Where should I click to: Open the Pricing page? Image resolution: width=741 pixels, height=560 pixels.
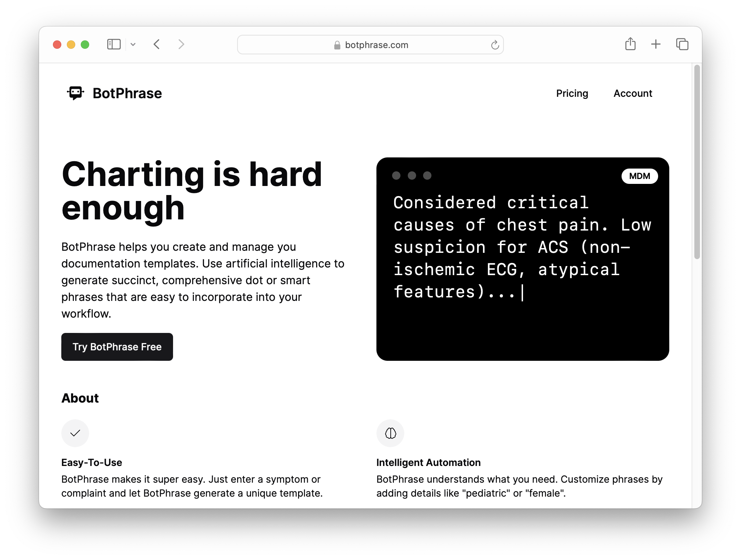pyautogui.click(x=572, y=93)
